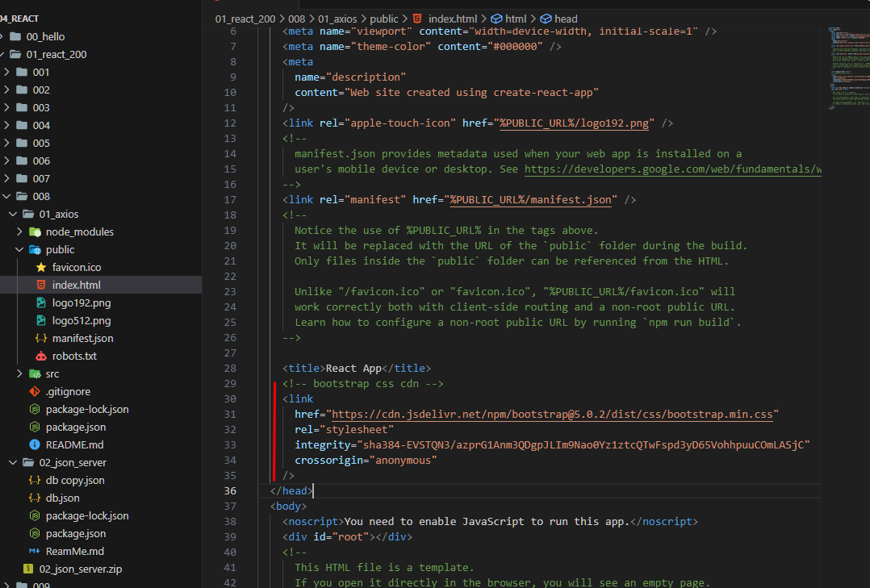The width and height of the screenshot is (870, 588).
Task: Expand the node_modules folder chevron
Action: [19, 231]
